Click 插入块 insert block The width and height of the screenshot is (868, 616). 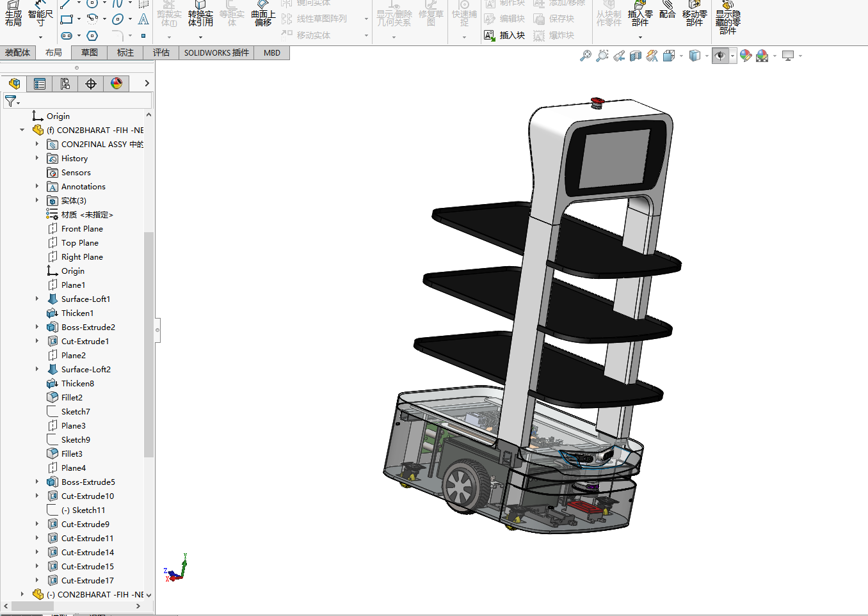pyautogui.click(x=504, y=35)
